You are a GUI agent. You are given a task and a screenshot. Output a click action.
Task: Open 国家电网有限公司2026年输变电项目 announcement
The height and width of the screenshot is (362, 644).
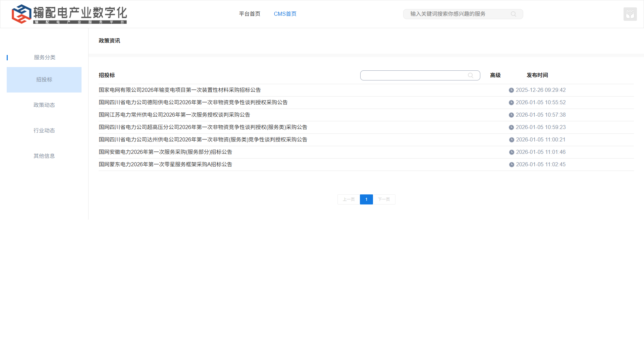[x=179, y=90]
